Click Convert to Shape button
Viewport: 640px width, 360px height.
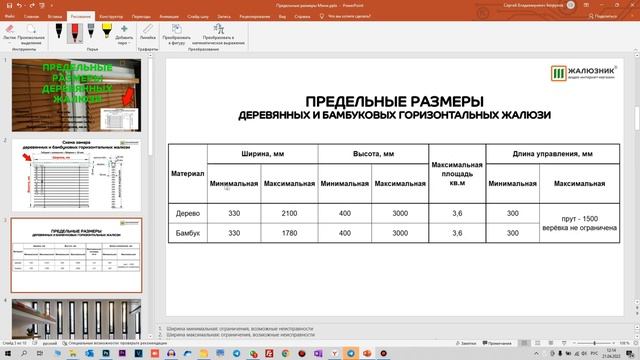tap(176, 34)
